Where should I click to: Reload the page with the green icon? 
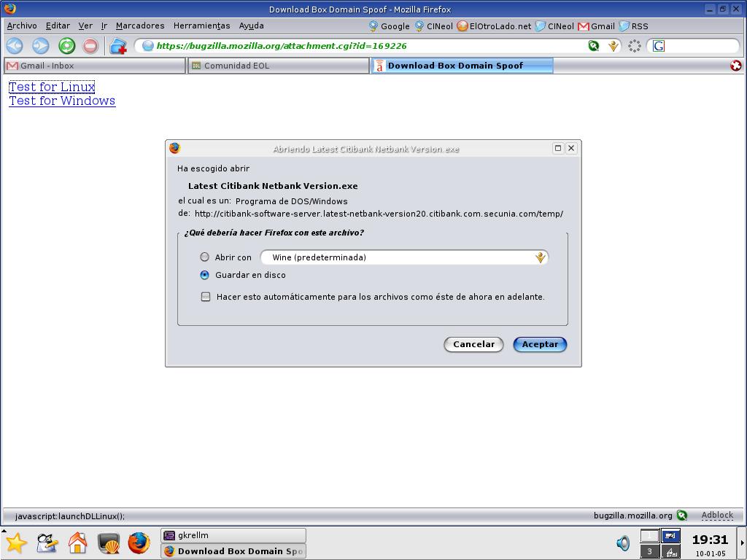pos(66,46)
